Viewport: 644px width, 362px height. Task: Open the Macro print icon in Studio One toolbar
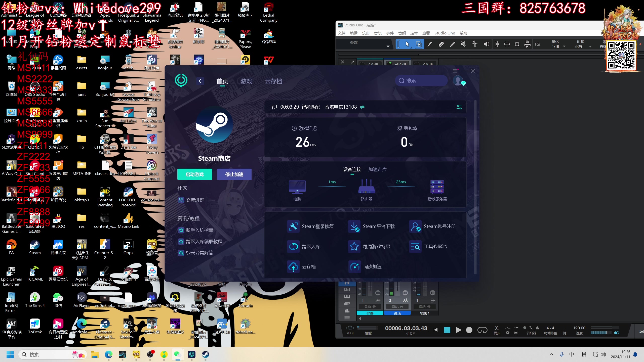(527, 44)
